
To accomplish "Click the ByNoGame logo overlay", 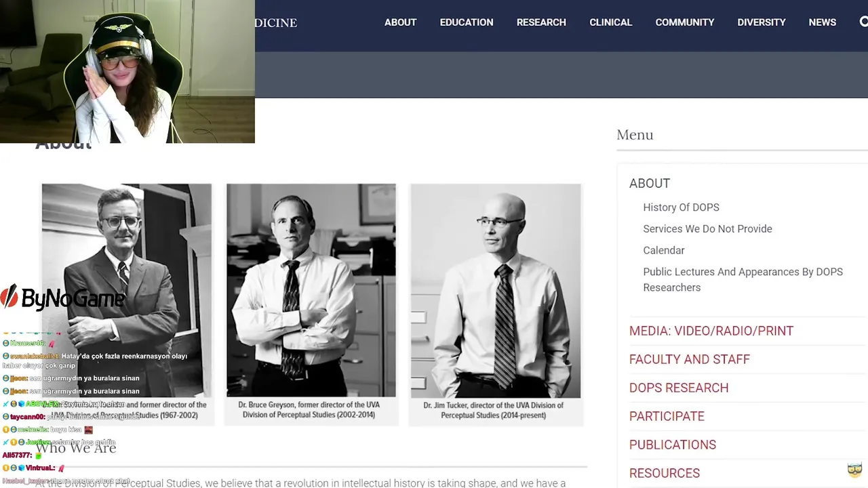I will coord(63,298).
